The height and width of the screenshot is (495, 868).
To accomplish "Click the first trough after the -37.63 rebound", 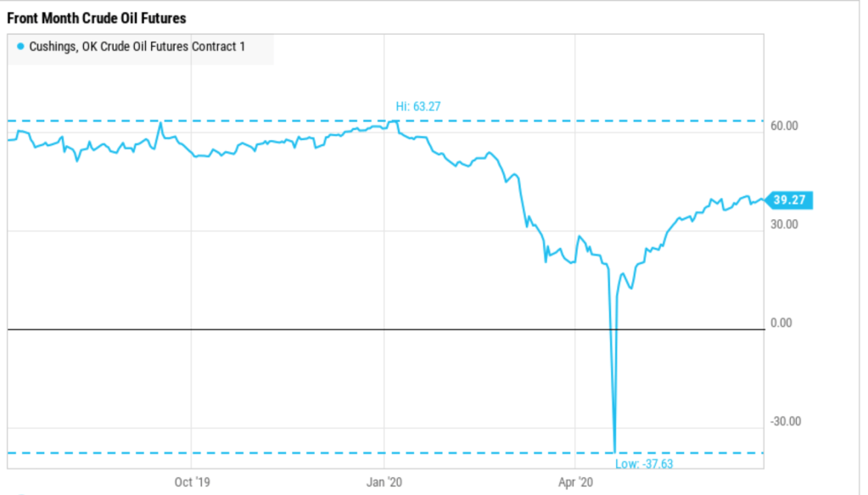I will click(631, 289).
